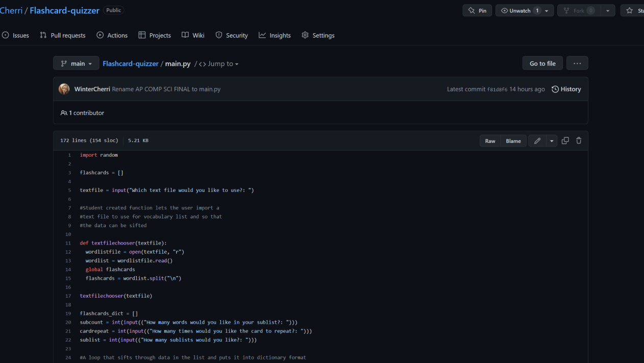The height and width of the screenshot is (363, 644).
Task: Click the 'wordlist = wordlistfile.read()' line
Action: tap(129, 261)
